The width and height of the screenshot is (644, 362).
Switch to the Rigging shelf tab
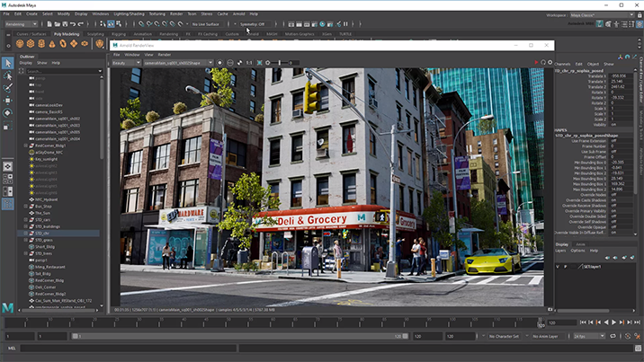pos(119,34)
